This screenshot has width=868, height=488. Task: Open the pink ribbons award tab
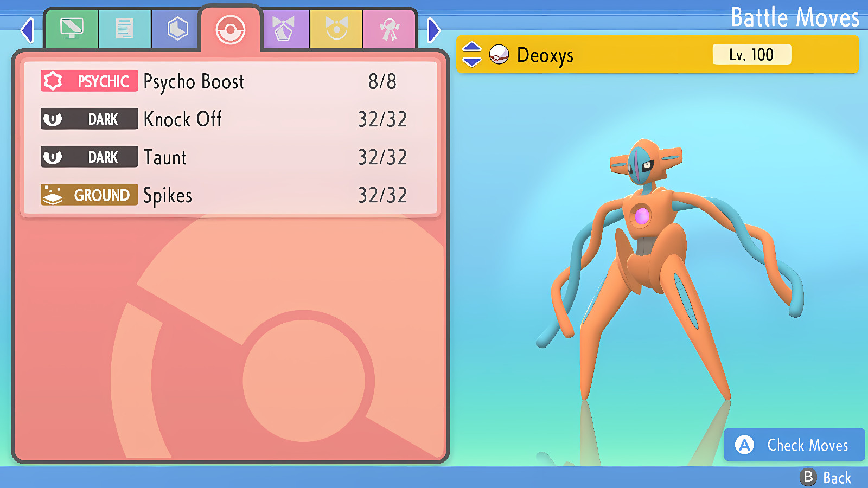pos(389,29)
